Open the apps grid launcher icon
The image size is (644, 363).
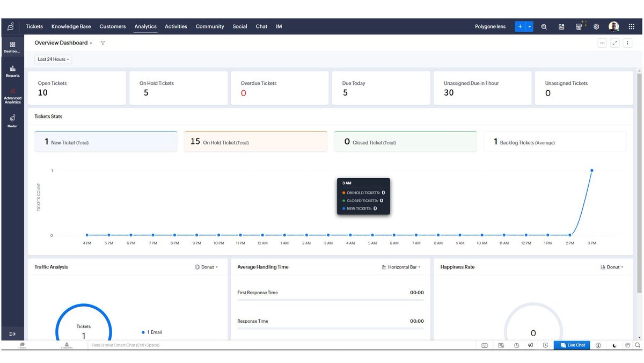[x=632, y=27]
